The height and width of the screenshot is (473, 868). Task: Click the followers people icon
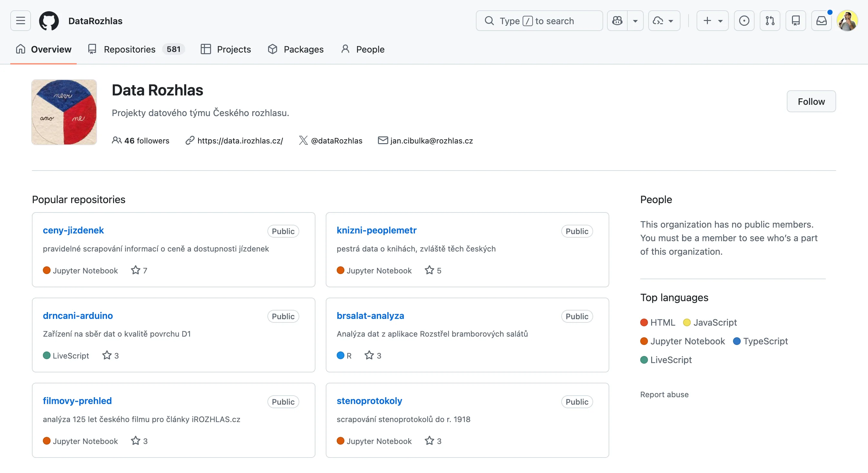click(117, 140)
